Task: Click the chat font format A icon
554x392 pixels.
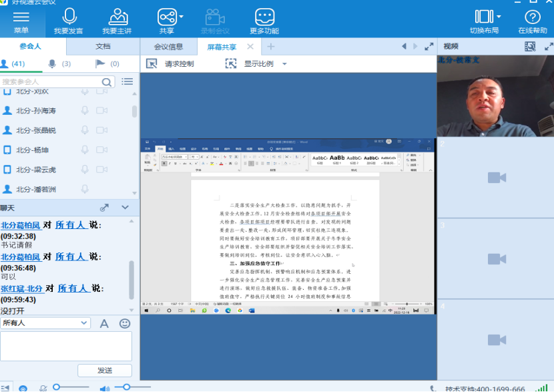Action: 104,323
